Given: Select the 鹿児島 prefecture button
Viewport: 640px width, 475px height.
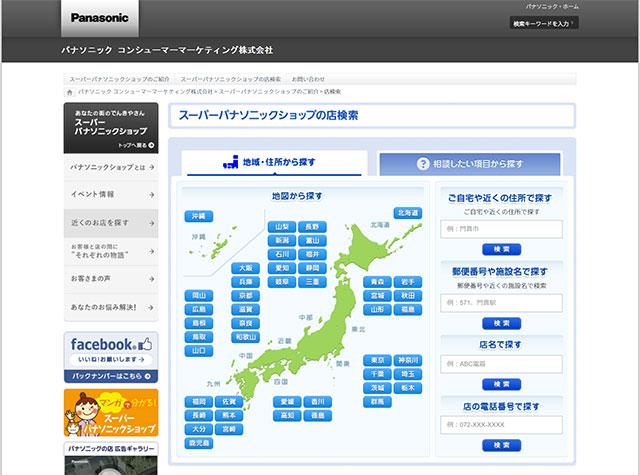Looking at the screenshot, I should pos(199,443).
